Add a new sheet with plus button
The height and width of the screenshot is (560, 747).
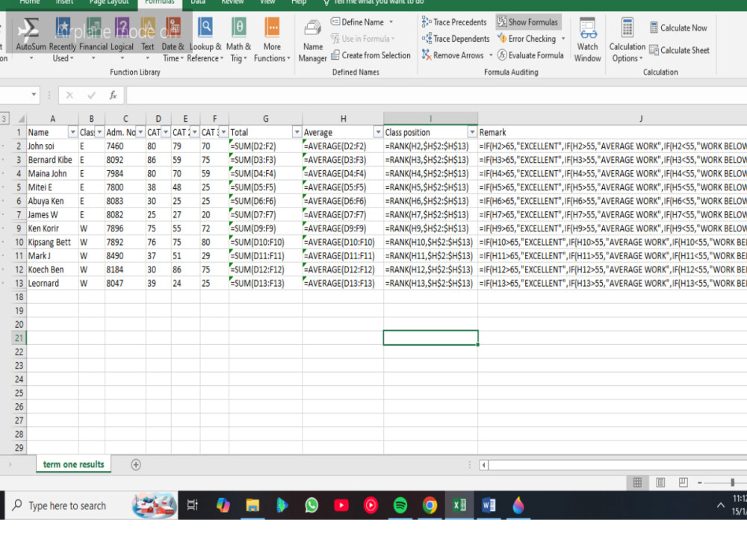tap(136, 464)
